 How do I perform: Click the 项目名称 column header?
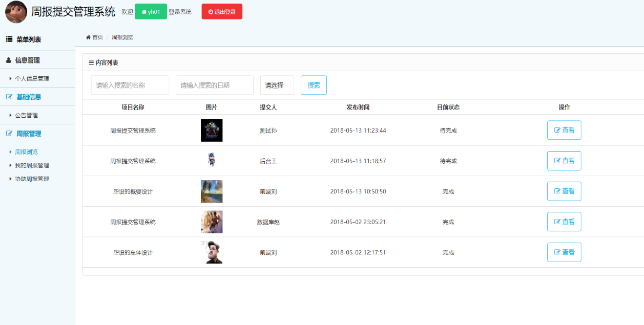(x=133, y=107)
